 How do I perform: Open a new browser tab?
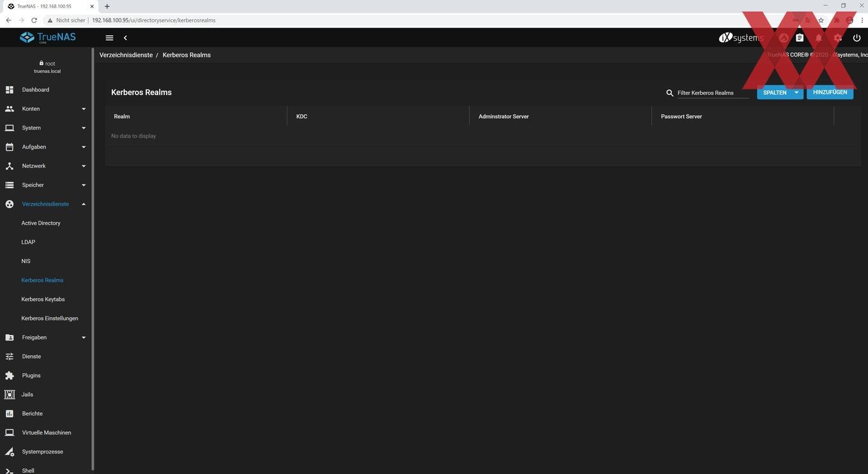[107, 6]
